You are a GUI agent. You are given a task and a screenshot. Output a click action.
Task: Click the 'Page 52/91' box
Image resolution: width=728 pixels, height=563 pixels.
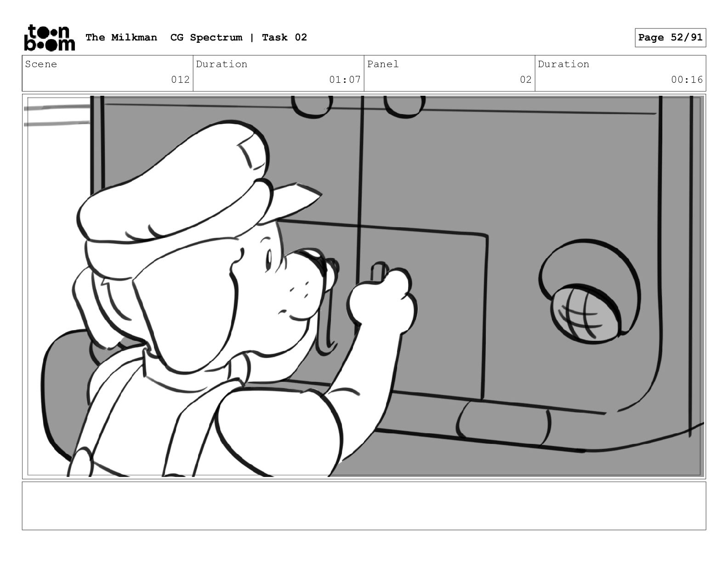point(670,38)
